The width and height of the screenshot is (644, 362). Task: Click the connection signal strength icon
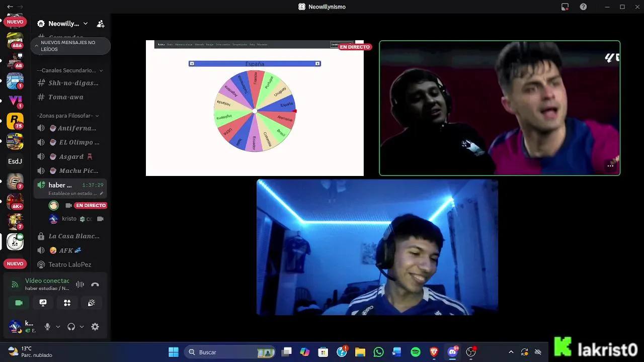click(x=15, y=285)
